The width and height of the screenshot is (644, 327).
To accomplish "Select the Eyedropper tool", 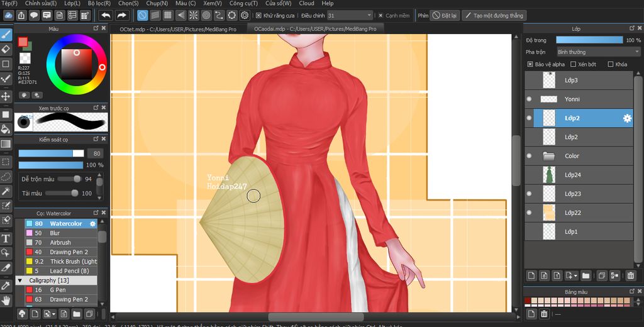I will 6,285.
